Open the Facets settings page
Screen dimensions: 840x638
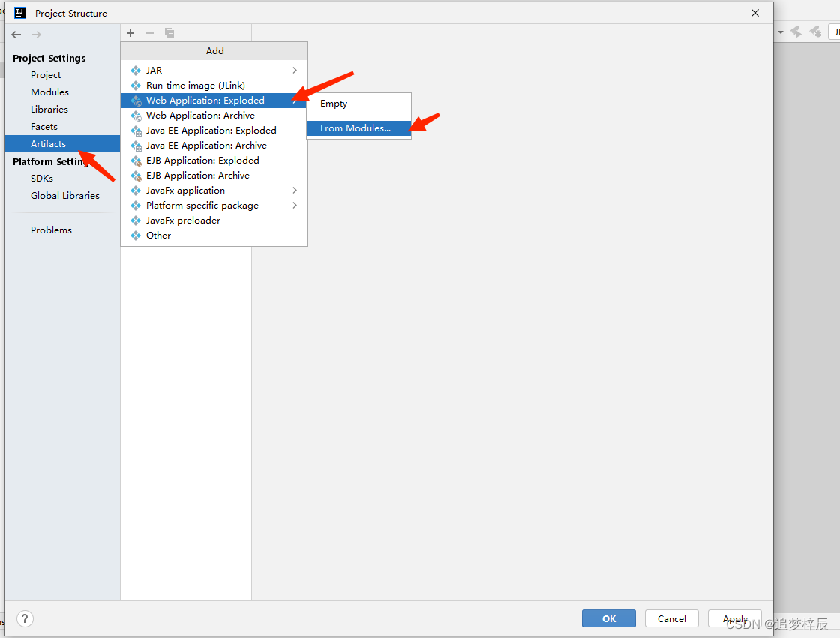[x=62, y=127]
